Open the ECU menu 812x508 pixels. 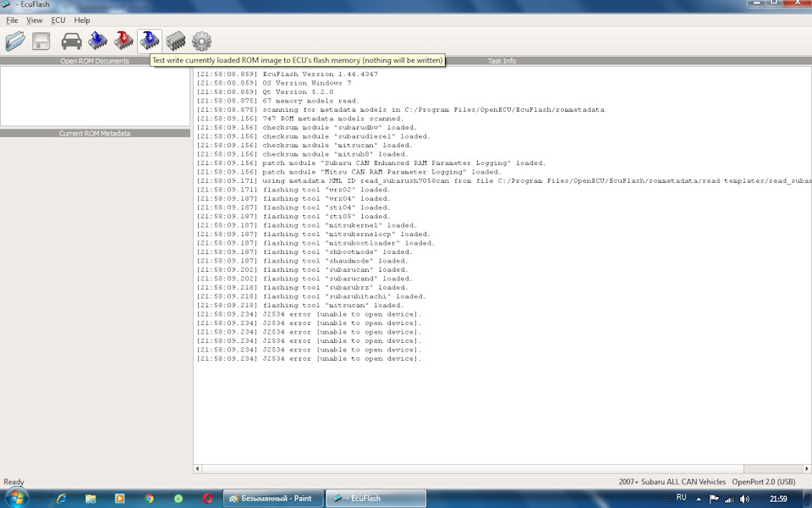[58, 20]
